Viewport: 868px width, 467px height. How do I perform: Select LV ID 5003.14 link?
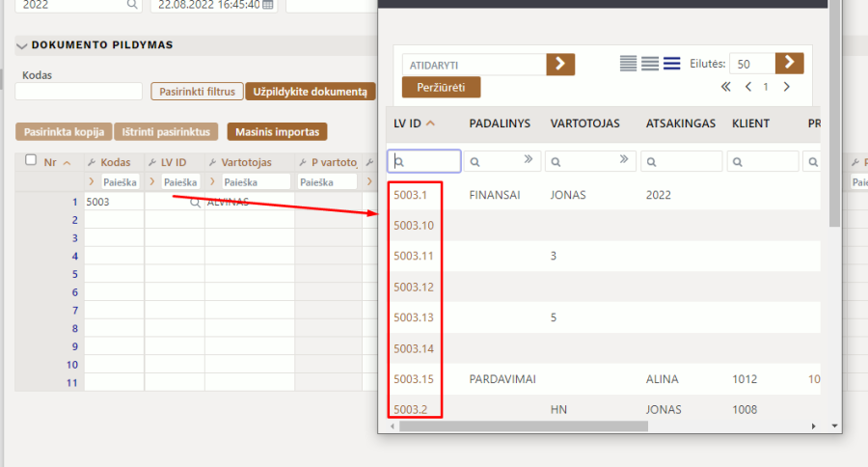coord(414,348)
